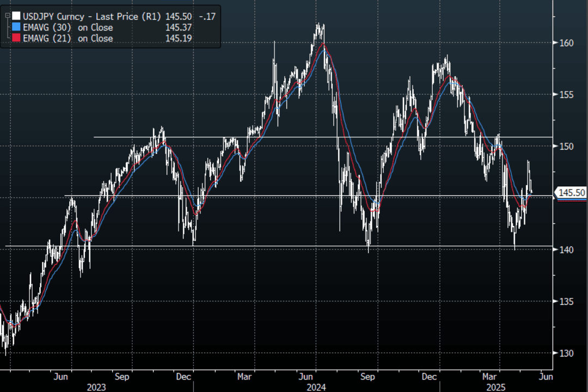Click the 2023 year label on time axis

coord(97,387)
